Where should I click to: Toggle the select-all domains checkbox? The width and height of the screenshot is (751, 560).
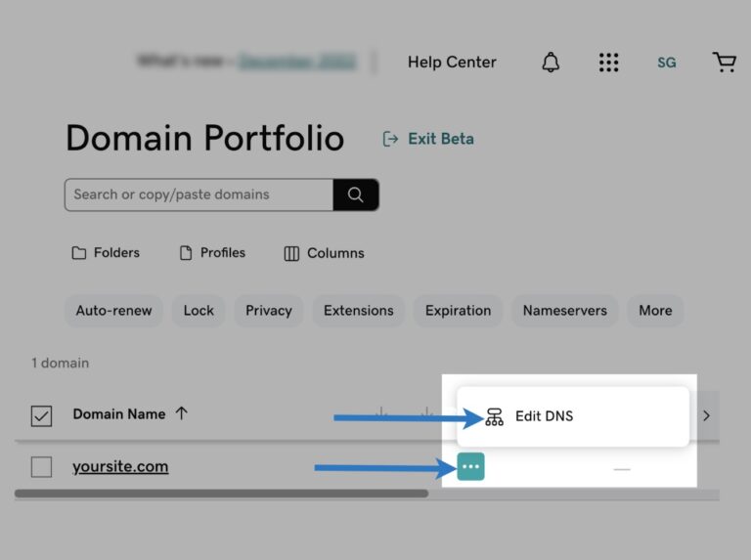(41, 415)
